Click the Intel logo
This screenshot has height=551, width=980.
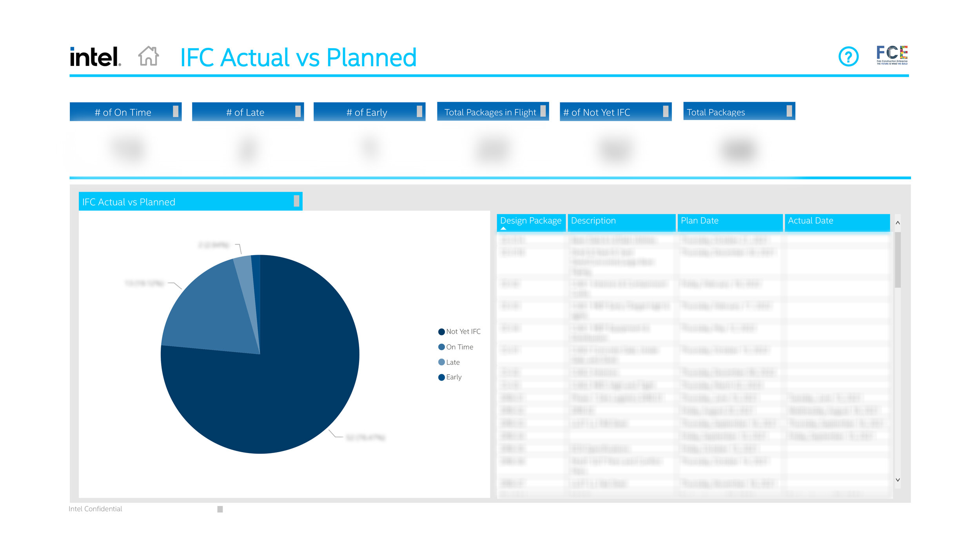tap(95, 57)
